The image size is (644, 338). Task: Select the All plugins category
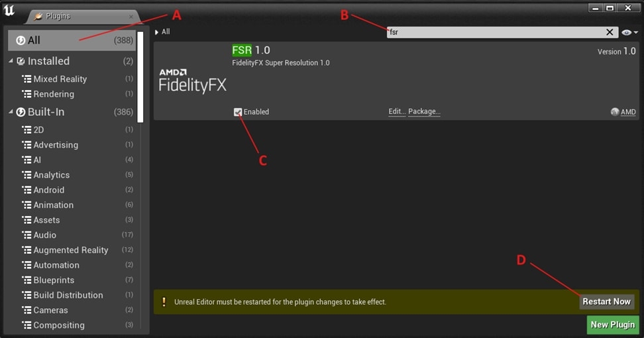[x=72, y=40]
